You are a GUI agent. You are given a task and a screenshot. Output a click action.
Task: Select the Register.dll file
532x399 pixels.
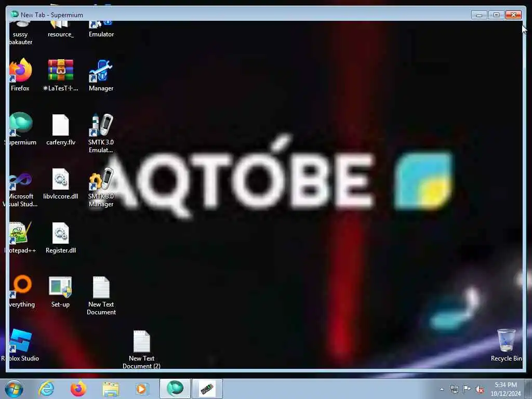point(61,237)
